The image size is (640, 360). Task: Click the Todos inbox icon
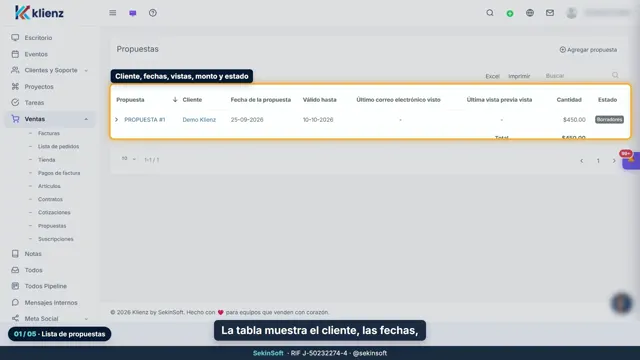click(x=15, y=270)
